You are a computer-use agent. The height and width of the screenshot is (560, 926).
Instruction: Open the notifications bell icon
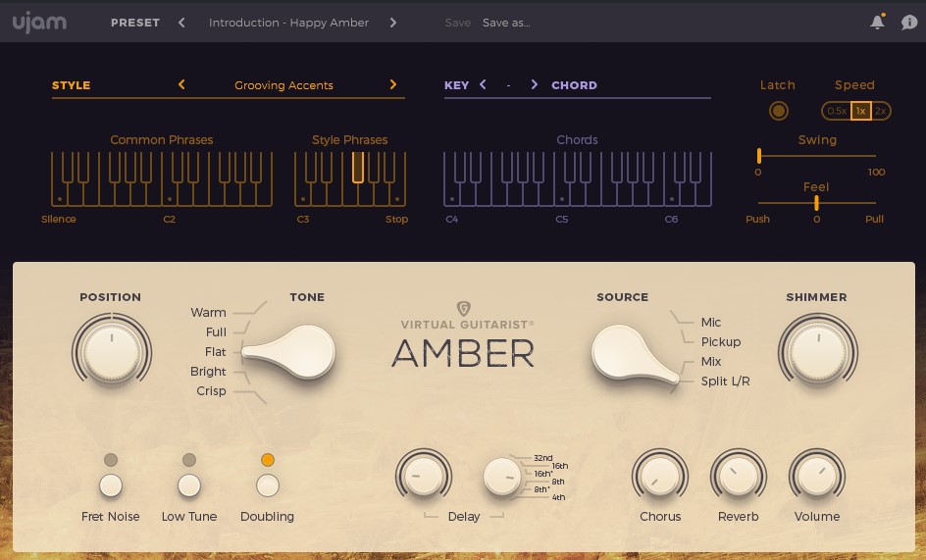click(877, 23)
